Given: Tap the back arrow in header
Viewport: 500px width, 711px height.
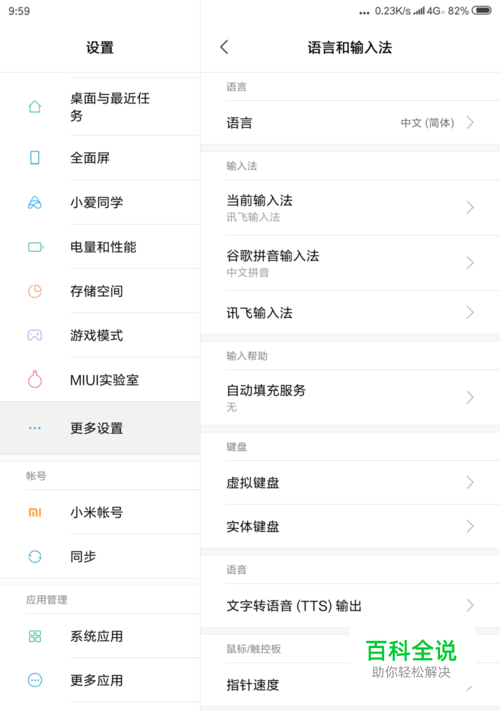Looking at the screenshot, I should [224, 47].
